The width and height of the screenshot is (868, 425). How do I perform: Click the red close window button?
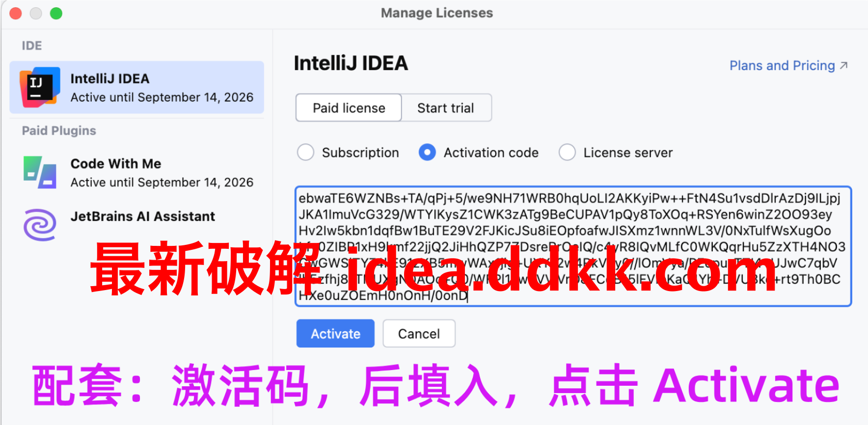(16, 13)
